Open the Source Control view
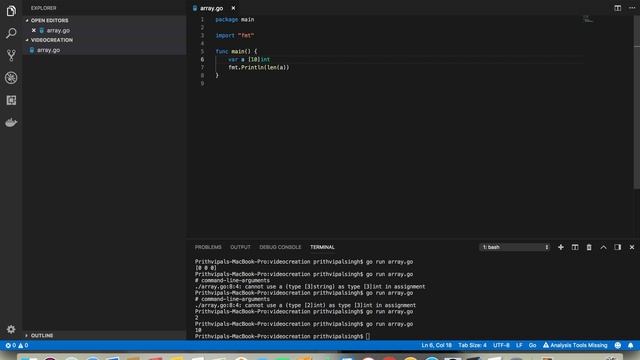Screen dimensions: 640x360 (x=11, y=55)
